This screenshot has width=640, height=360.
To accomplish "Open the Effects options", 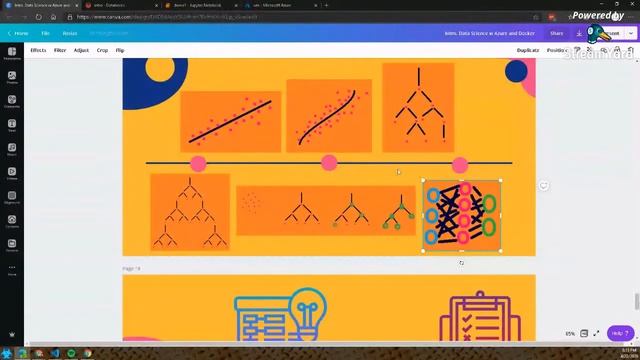I will tap(38, 50).
